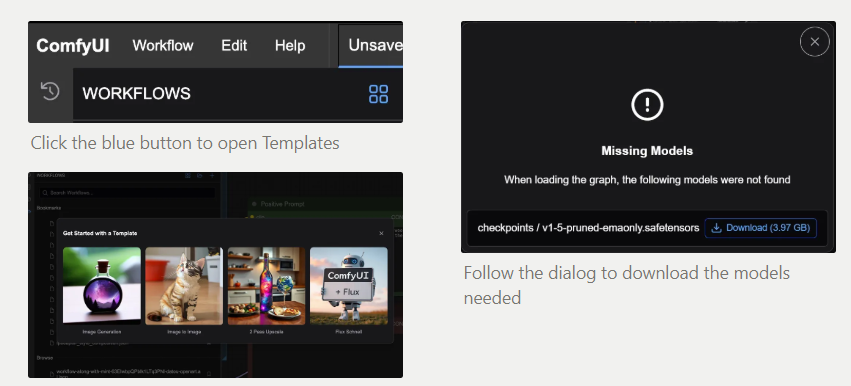
Task: Click the Browse section label
Action: click(45, 358)
